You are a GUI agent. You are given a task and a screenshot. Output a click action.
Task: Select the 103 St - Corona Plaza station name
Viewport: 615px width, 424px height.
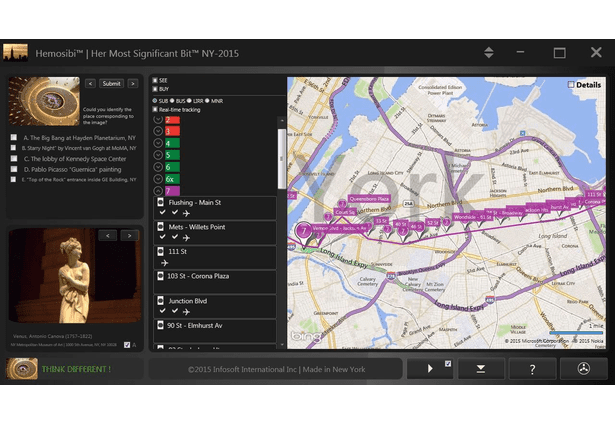tap(198, 276)
